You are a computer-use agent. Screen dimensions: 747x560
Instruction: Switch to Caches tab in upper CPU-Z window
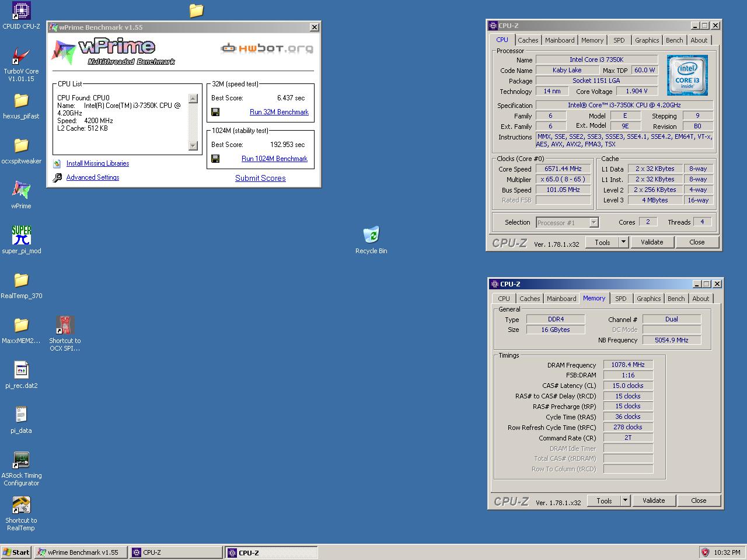528,40
